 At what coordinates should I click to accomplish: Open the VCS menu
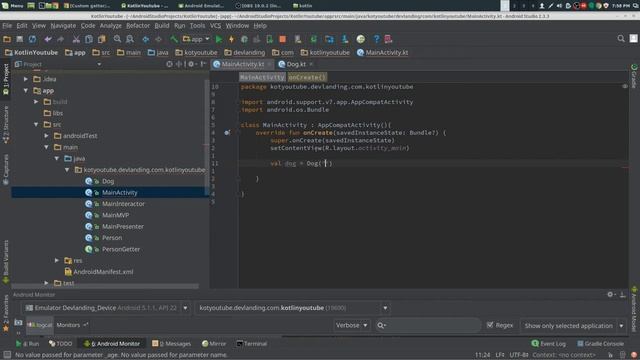215,25
